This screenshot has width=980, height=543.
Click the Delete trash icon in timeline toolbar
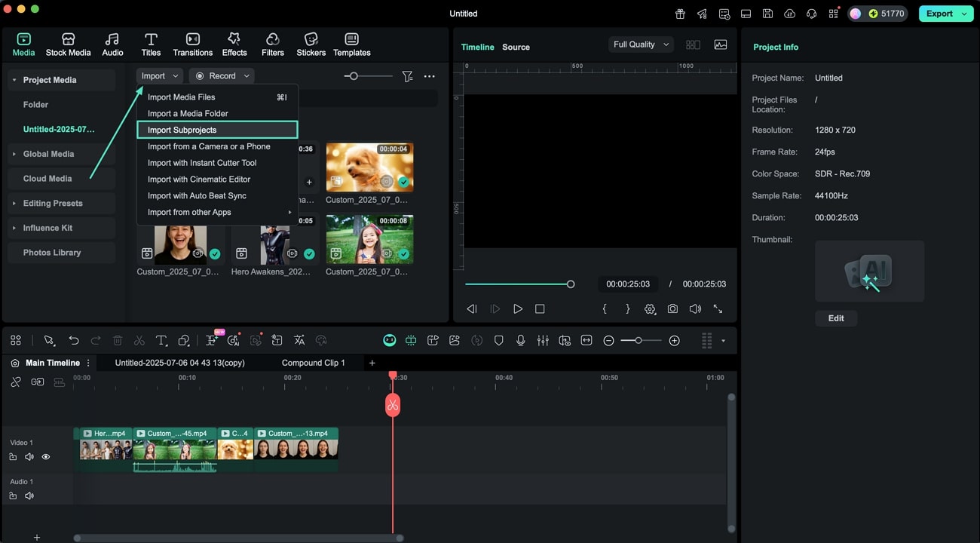[x=118, y=340]
